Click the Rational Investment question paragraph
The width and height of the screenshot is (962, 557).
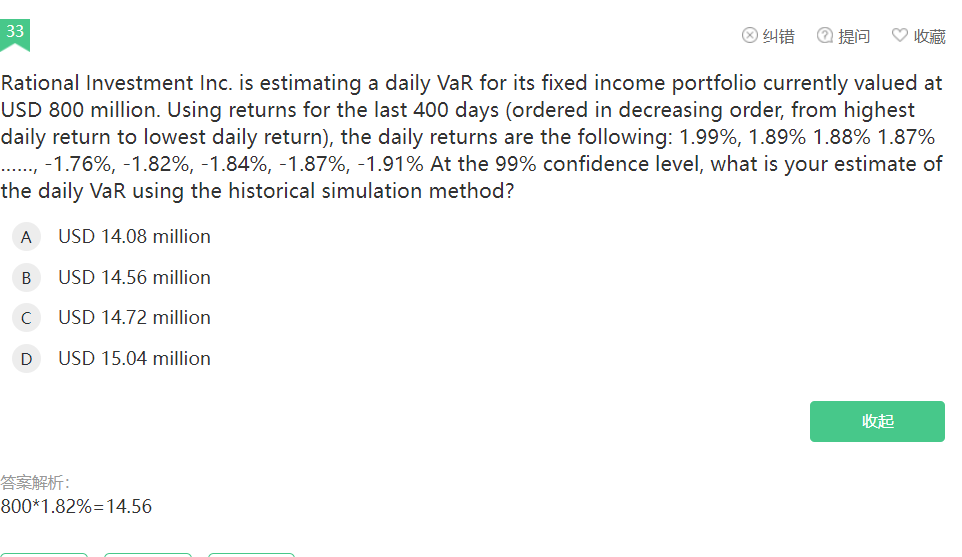coord(472,136)
